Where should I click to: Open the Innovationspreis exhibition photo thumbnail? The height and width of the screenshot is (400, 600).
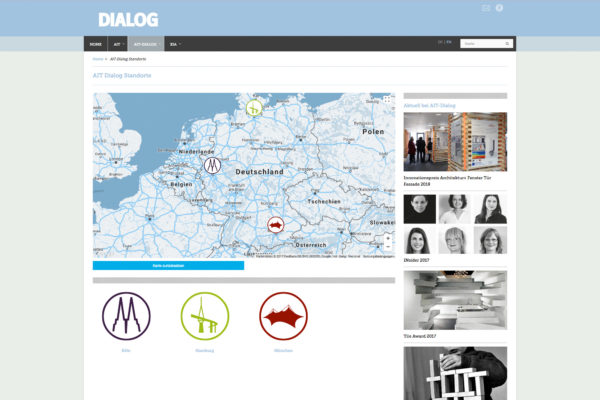tap(455, 142)
